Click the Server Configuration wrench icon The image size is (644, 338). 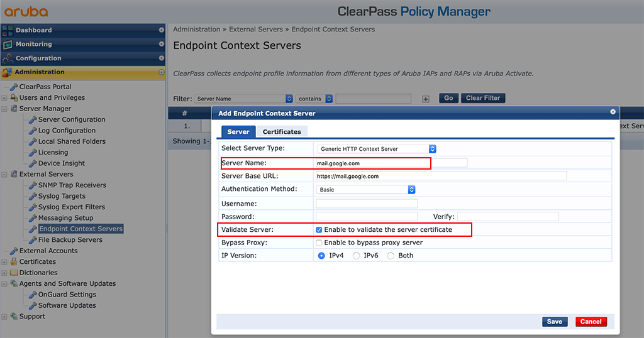(33, 120)
